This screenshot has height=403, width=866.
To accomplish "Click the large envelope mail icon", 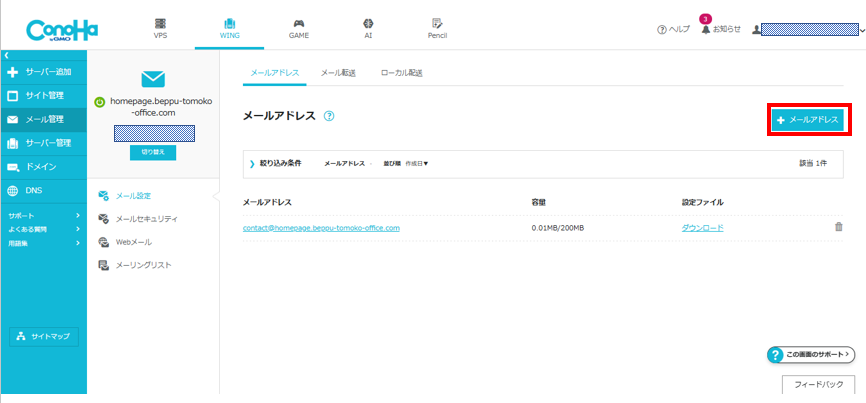I will pyautogui.click(x=153, y=79).
